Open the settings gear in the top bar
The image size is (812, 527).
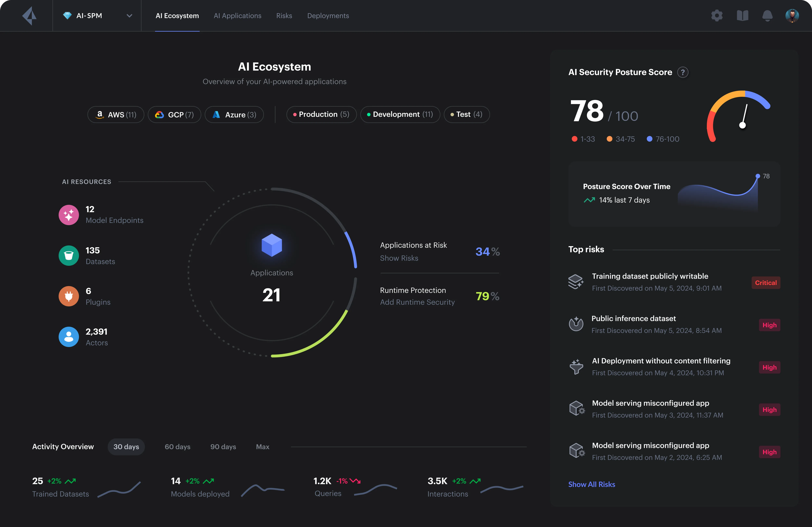click(717, 15)
